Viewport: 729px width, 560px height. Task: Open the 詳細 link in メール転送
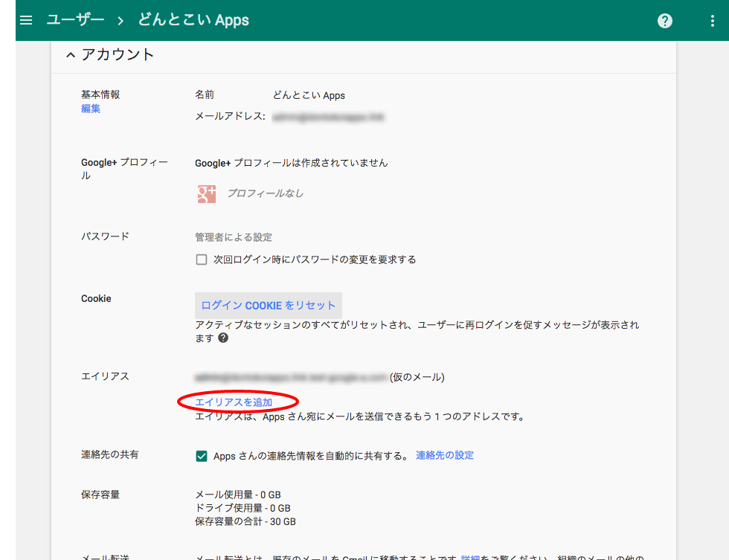[x=470, y=557]
